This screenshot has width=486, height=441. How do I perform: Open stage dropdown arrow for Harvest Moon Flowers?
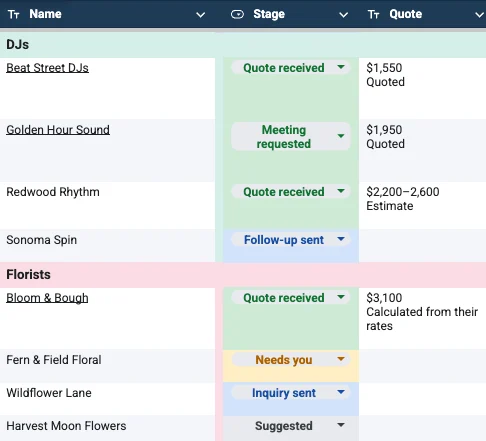(341, 425)
